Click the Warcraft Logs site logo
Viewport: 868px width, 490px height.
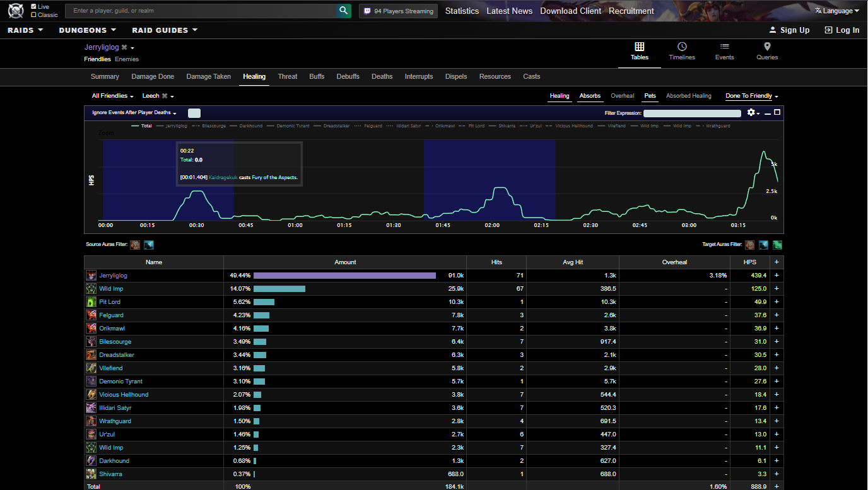coord(16,11)
